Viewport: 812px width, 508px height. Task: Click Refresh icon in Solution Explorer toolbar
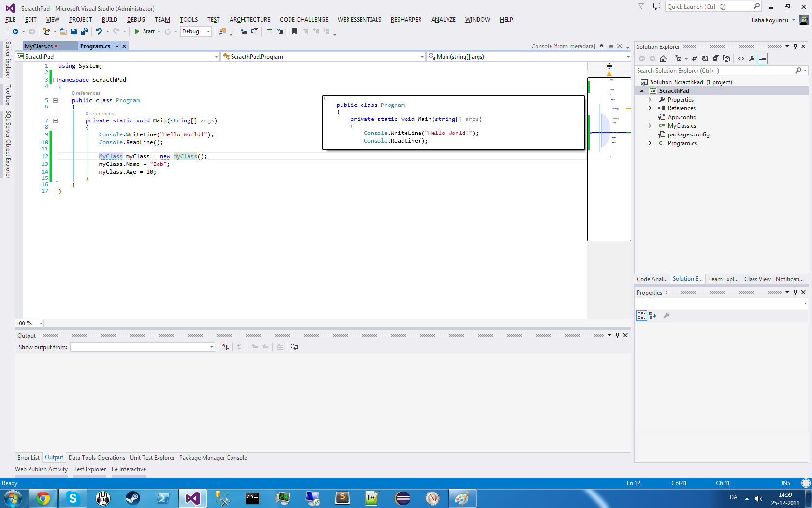(x=705, y=59)
